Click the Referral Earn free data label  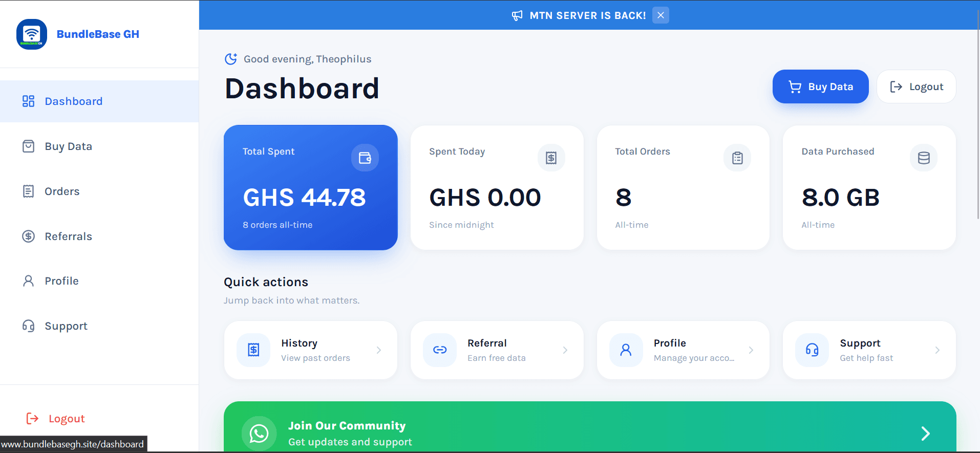[497, 350]
